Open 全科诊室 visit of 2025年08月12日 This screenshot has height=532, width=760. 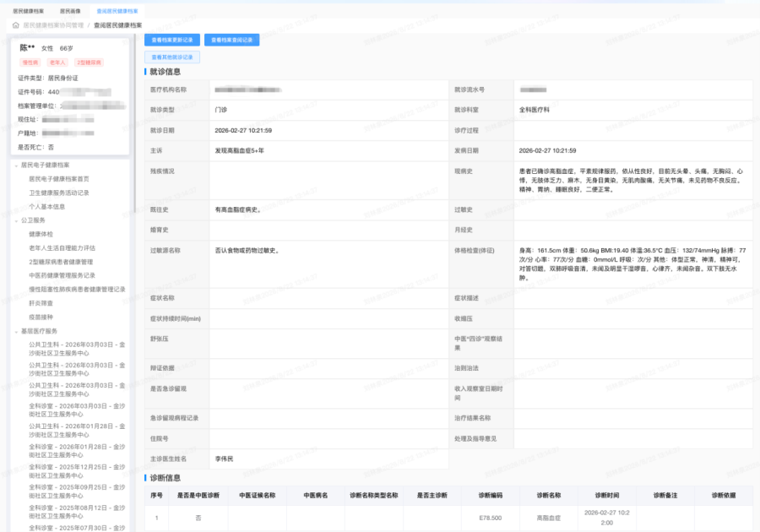(77, 512)
